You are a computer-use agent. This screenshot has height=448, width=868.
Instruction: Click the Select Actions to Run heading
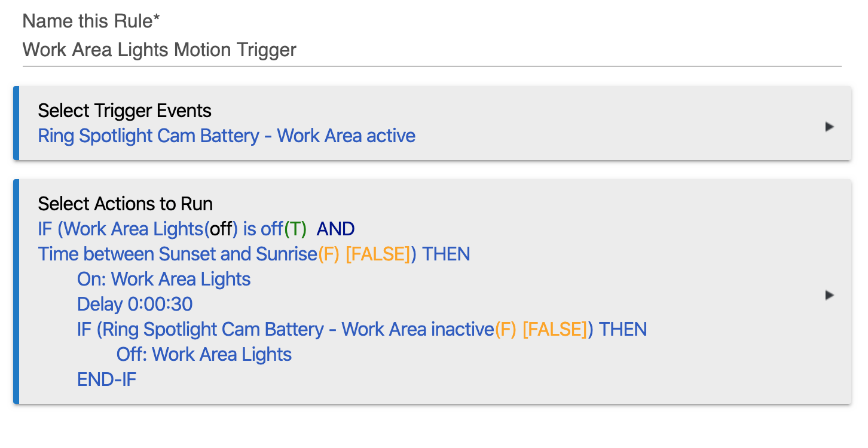coord(125,204)
